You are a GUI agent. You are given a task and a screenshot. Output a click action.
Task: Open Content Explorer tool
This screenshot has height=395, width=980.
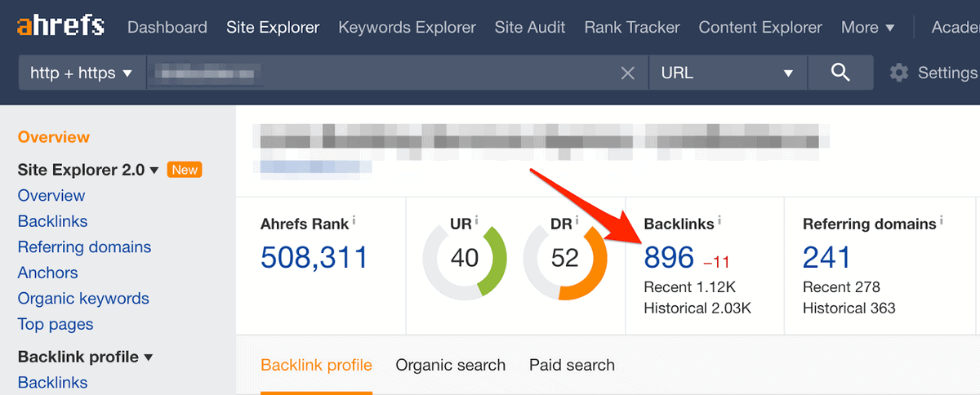pyautogui.click(x=760, y=27)
